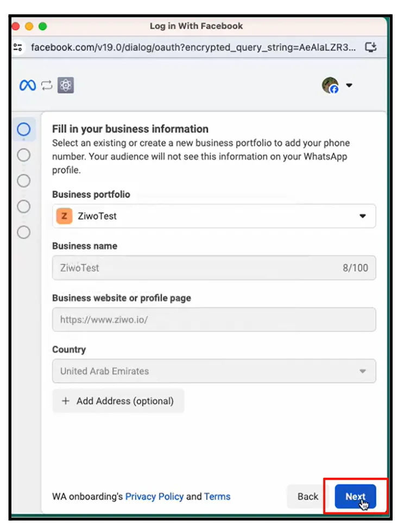
Task: Click the Next button
Action: coord(355,496)
